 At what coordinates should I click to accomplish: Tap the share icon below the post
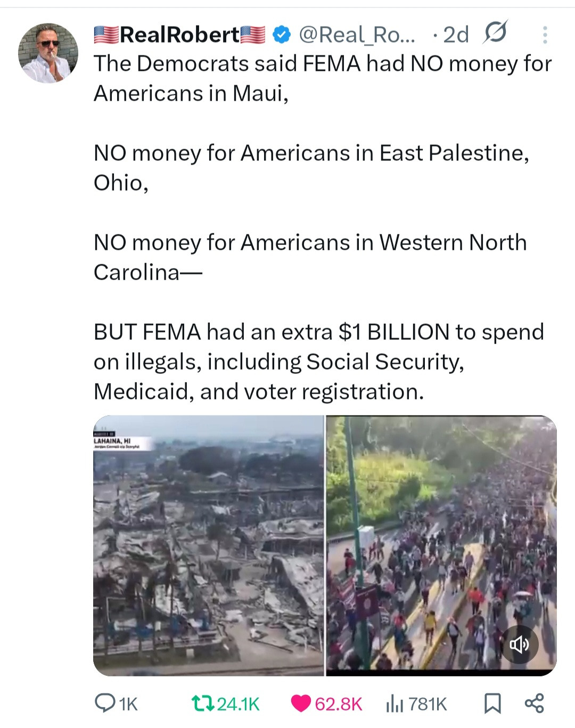534,704
